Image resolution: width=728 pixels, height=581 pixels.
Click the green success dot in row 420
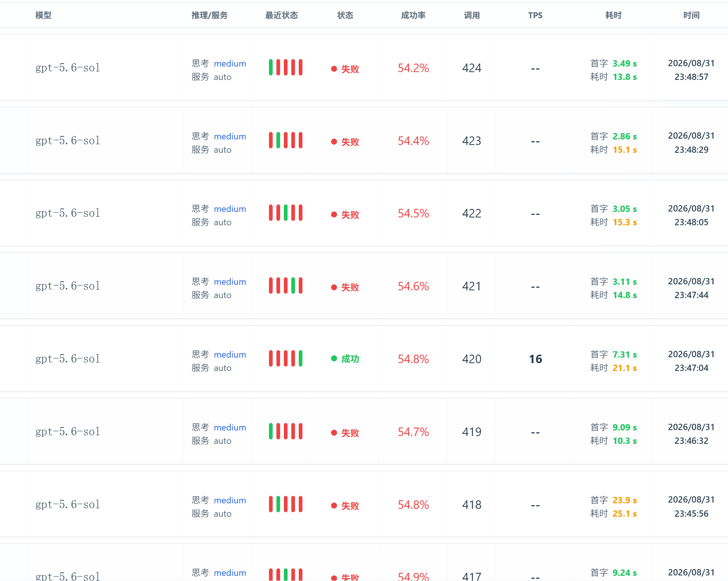tap(334, 358)
